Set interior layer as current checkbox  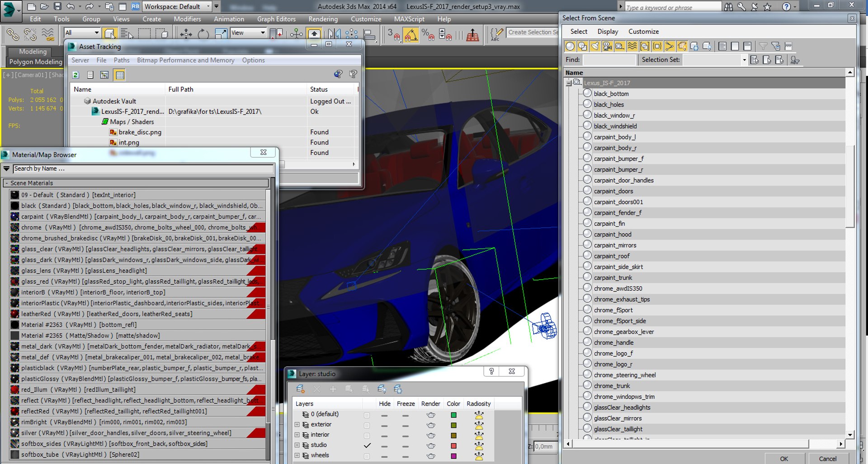367,436
